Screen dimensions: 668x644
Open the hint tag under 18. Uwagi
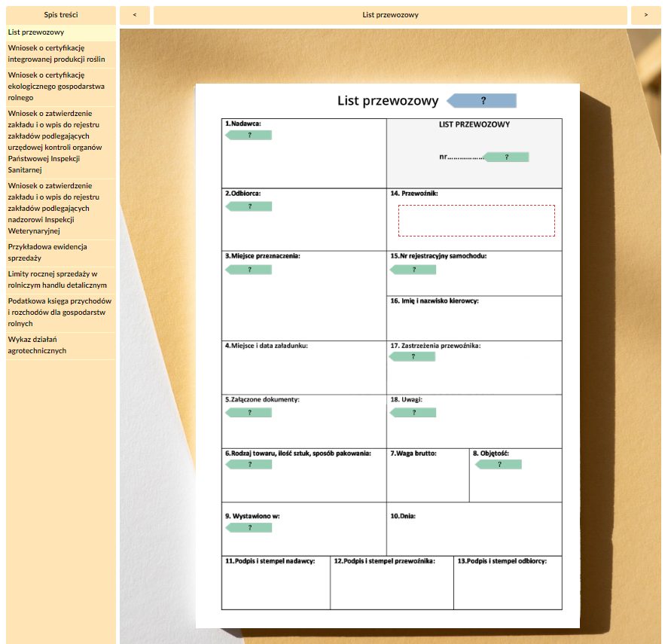(413, 412)
